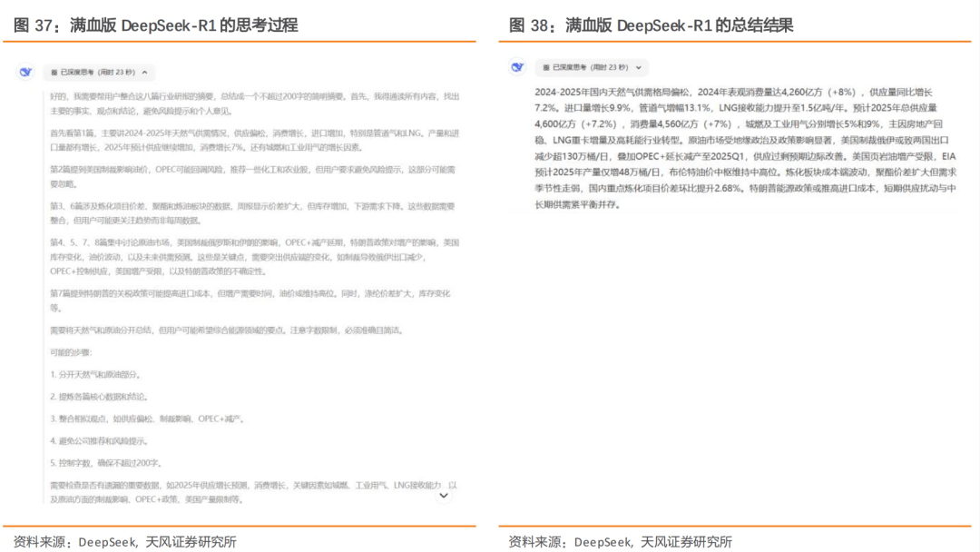Click step '3. 整合相似观点' line
Viewport: 980px width, 552px height.
coord(148,419)
